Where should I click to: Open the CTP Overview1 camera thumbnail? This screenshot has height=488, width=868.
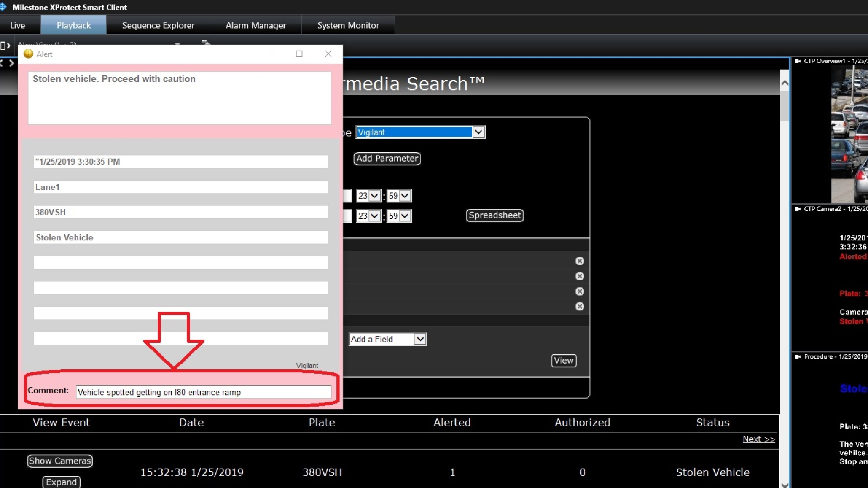849,134
